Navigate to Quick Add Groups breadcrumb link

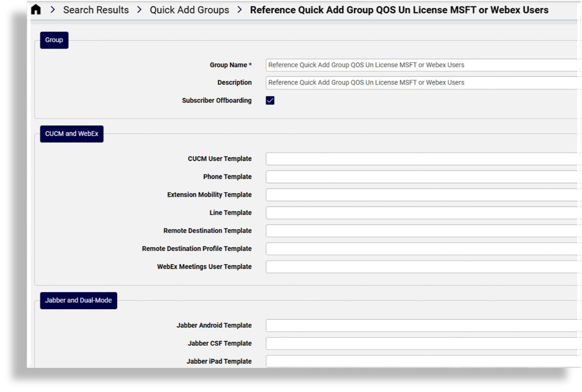[x=189, y=9]
